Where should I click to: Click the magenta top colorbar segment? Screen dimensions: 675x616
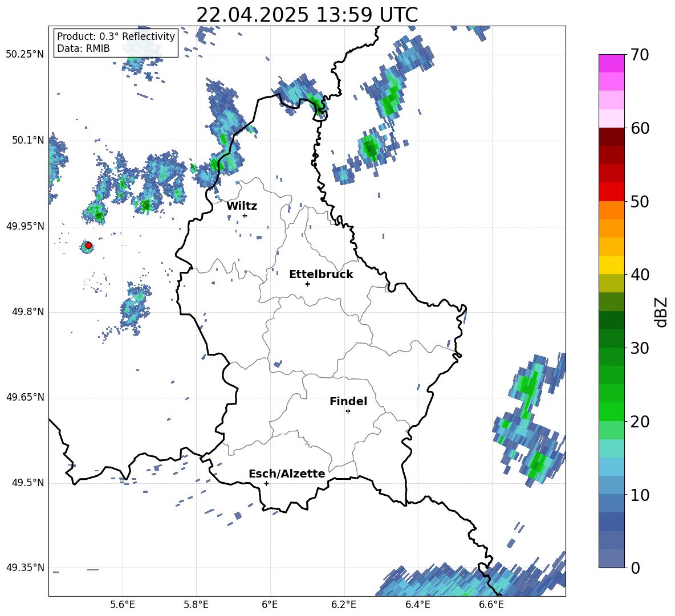coord(611,63)
